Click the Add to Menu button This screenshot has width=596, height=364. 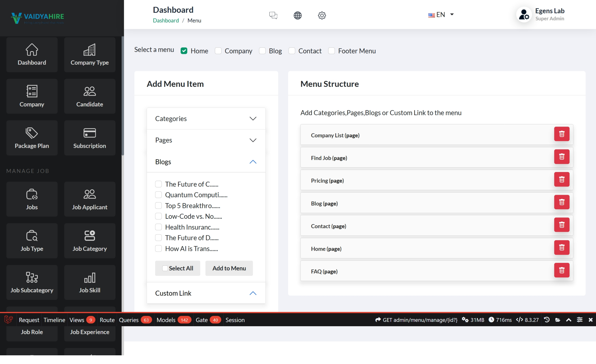(229, 268)
